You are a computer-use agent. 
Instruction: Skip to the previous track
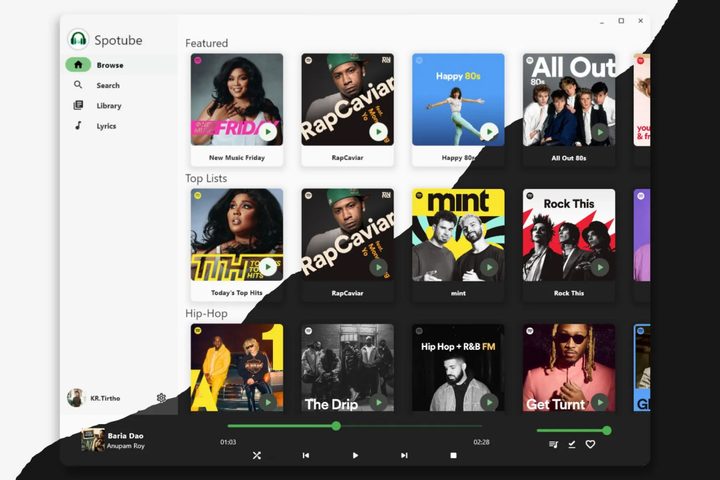(x=306, y=455)
